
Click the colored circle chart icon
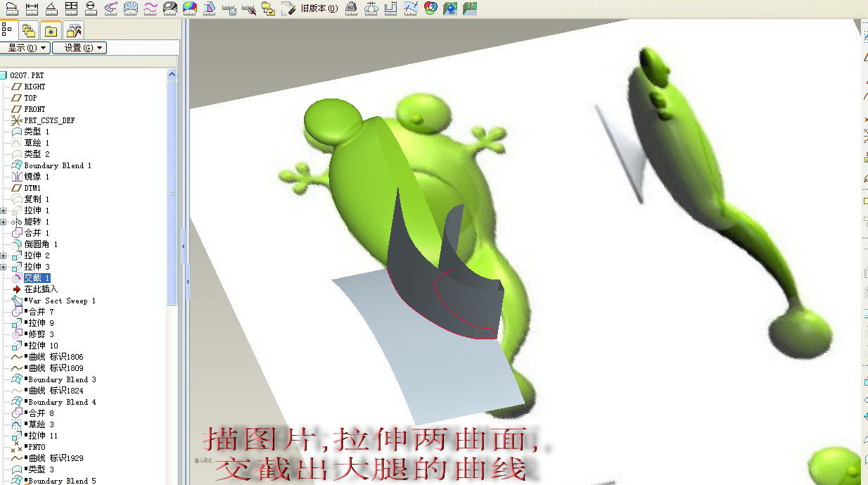pyautogui.click(x=430, y=8)
